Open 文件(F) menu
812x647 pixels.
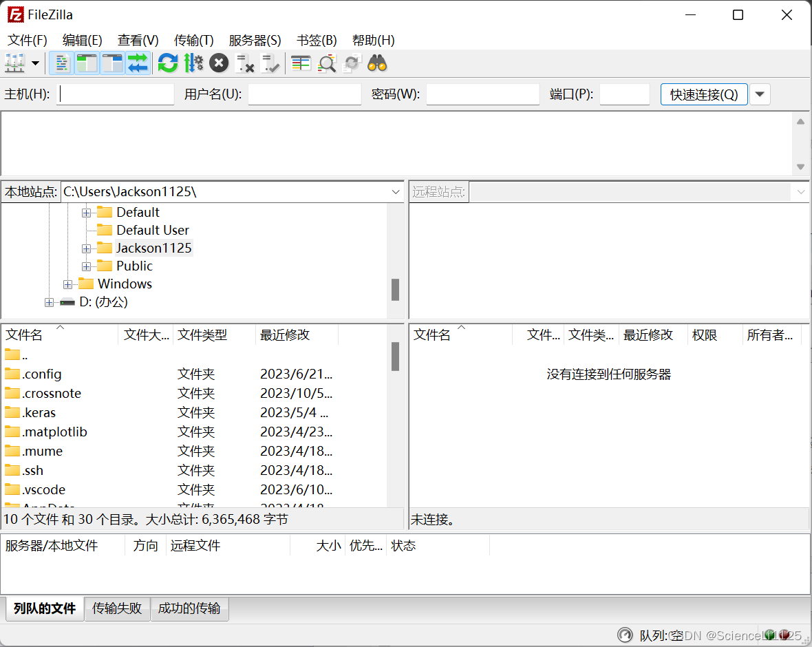point(28,40)
